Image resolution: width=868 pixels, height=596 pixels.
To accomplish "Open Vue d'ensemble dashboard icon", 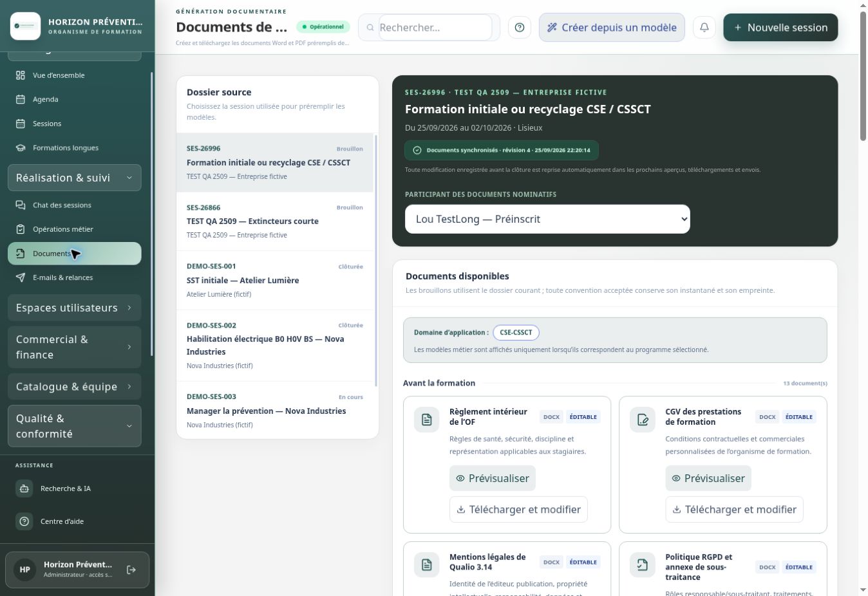I will point(21,75).
